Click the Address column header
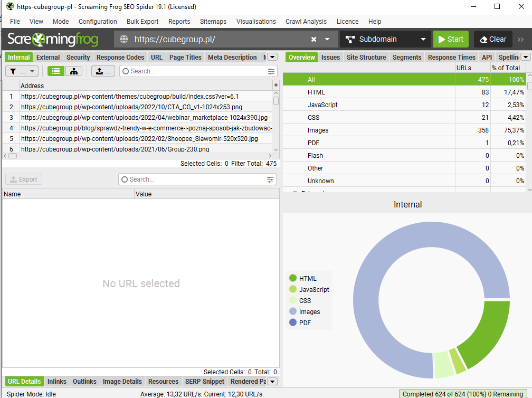 click(x=146, y=86)
